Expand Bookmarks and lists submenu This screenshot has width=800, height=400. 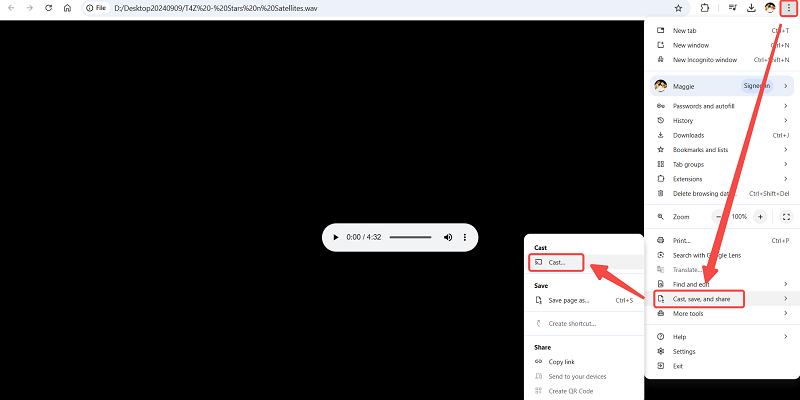pyautogui.click(x=722, y=149)
